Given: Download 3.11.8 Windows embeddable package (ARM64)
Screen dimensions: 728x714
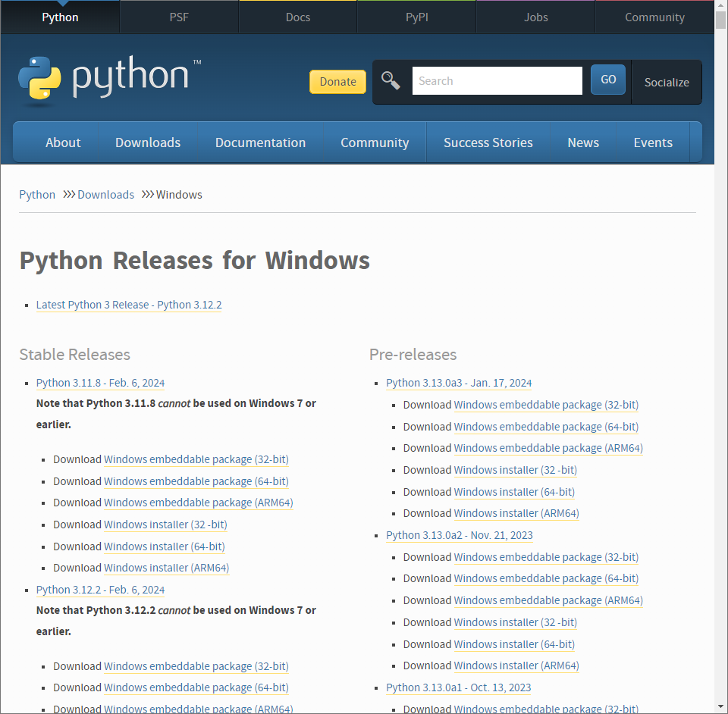Looking at the screenshot, I should click(199, 503).
